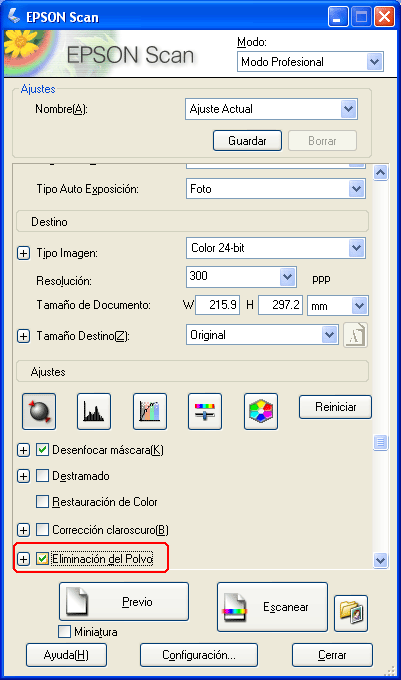Open the Histogram adjustment icon
The image size is (401, 680).
[x=94, y=411]
